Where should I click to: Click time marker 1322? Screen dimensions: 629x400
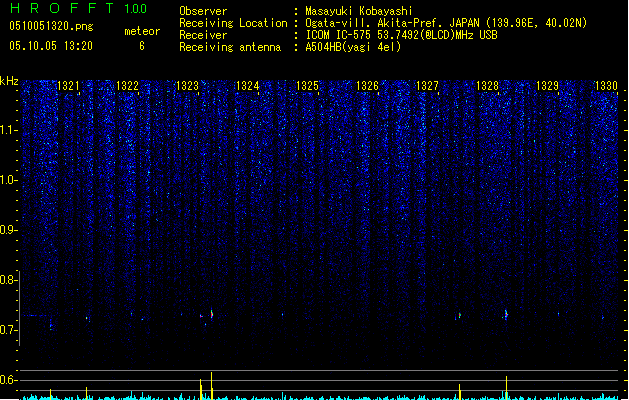point(128,86)
